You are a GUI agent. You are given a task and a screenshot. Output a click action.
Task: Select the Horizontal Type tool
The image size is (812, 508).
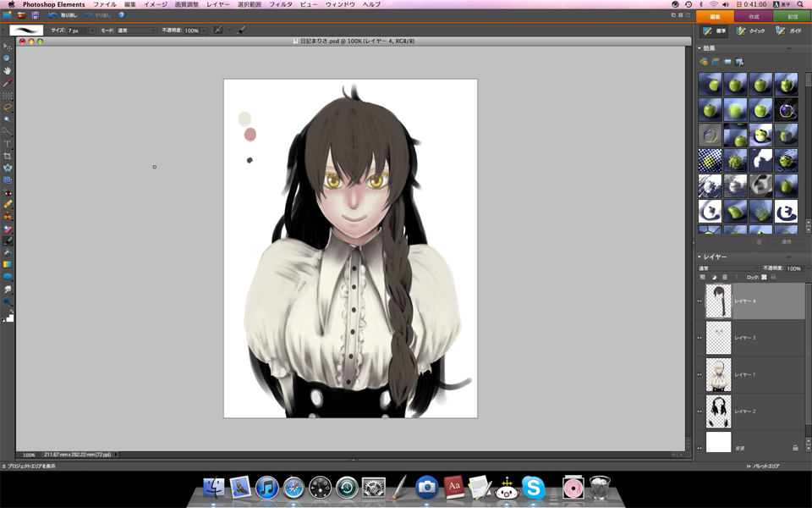coord(8,144)
